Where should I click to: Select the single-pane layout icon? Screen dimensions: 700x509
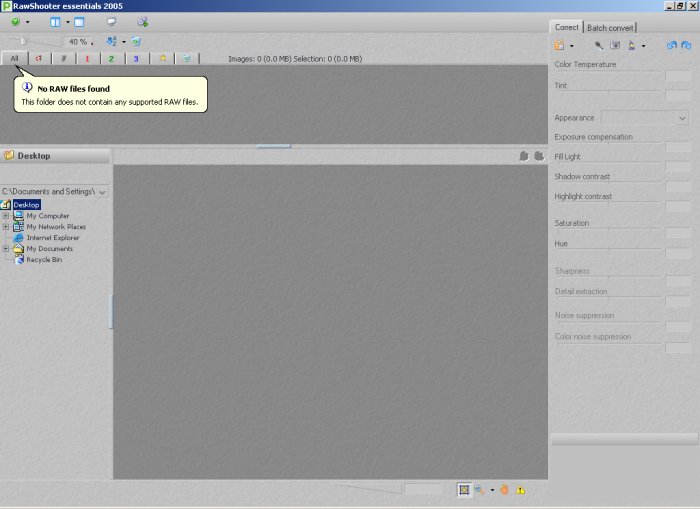79,22
